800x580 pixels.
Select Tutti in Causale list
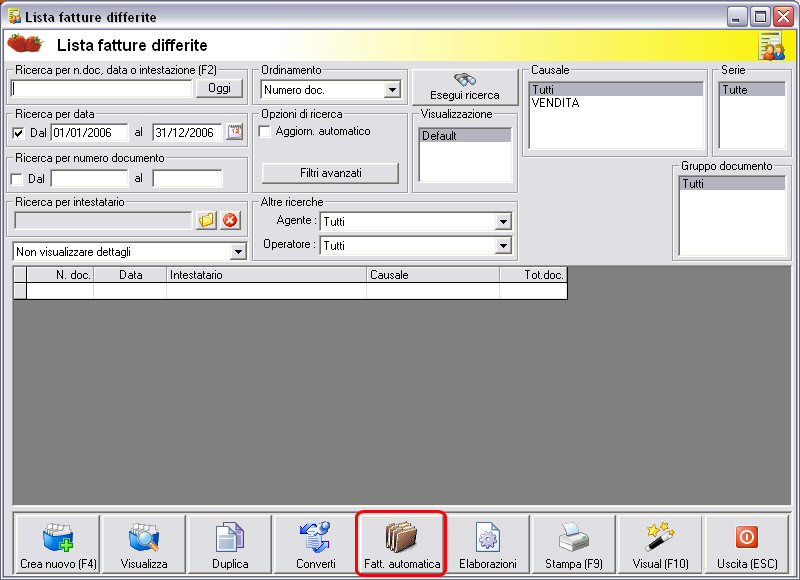(x=616, y=90)
